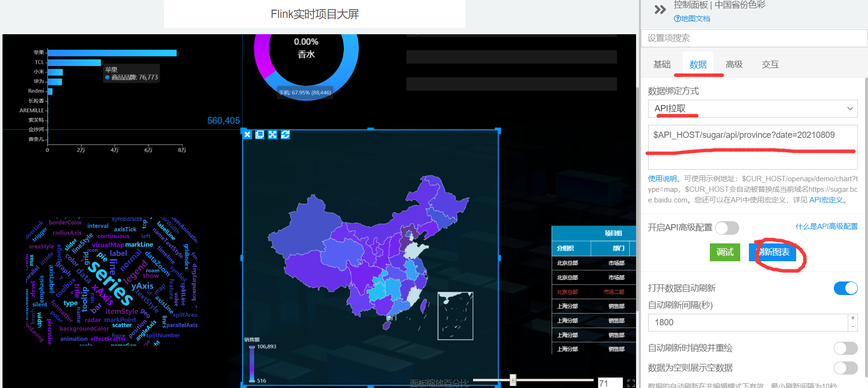Toggle the 开启API高级配置 switch
868x388 pixels.
tap(727, 227)
